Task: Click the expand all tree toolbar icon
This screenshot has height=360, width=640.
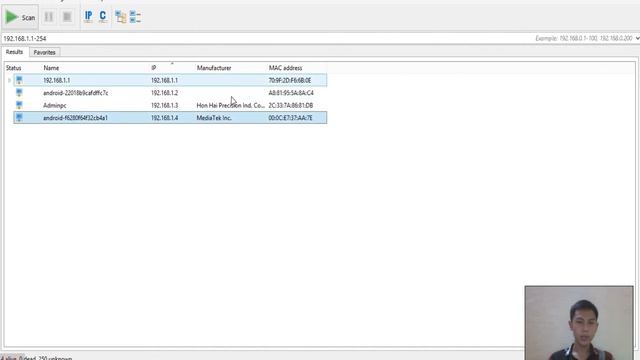Action: click(120, 17)
